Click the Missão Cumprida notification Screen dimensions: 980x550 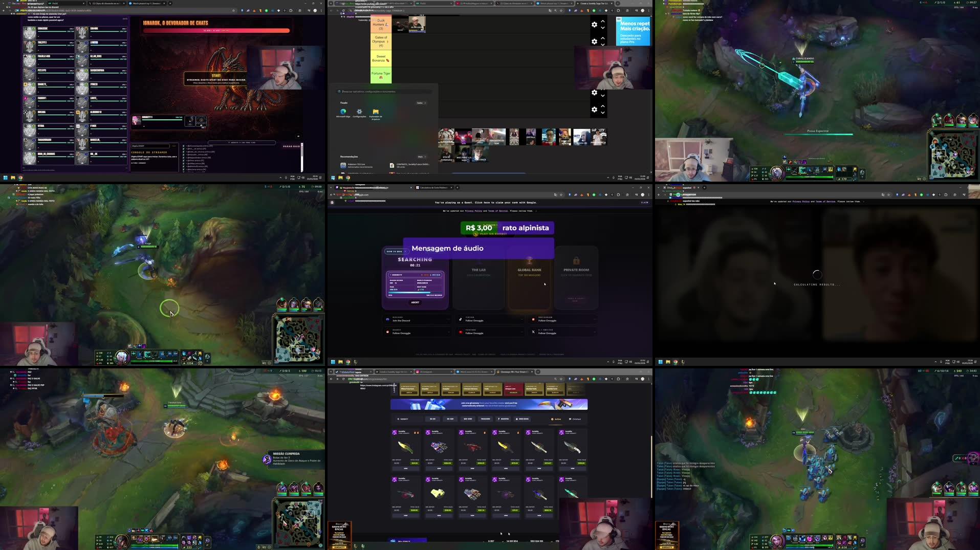point(294,458)
